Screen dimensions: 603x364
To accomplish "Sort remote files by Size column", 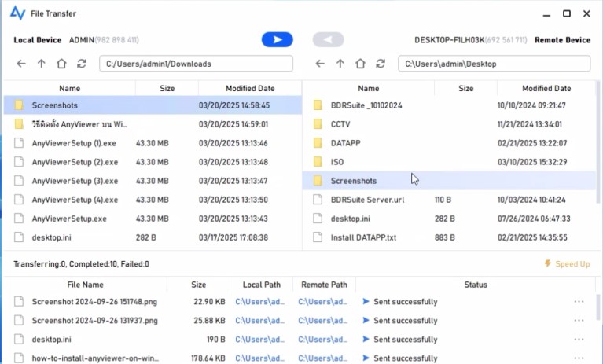I will click(x=466, y=89).
